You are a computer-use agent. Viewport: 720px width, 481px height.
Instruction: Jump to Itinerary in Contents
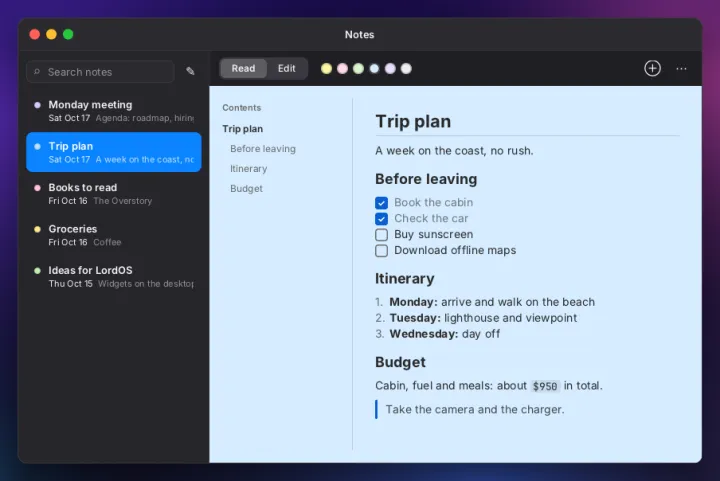point(248,168)
